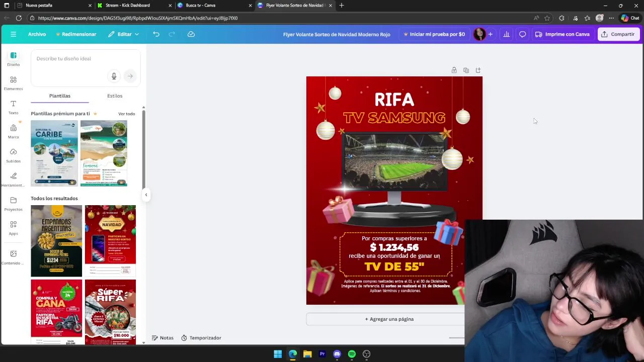Open the Notas panel

tap(163, 338)
